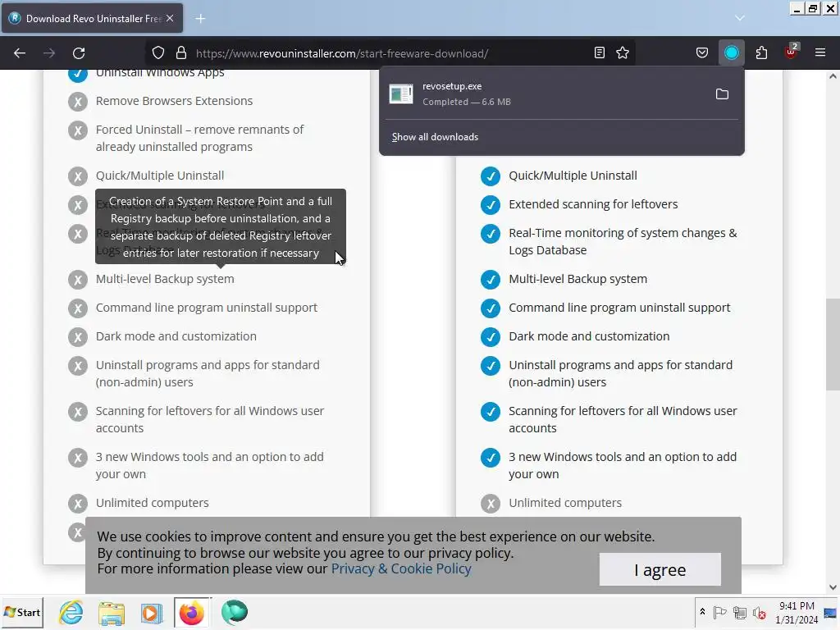
Task: Open the Firefox application menu
Action: pos(820,53)
